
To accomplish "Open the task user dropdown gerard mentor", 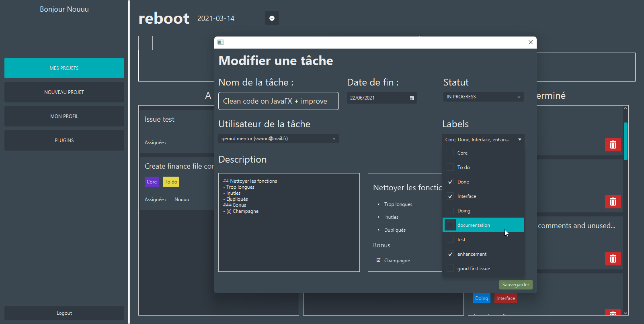I will 279,139.
